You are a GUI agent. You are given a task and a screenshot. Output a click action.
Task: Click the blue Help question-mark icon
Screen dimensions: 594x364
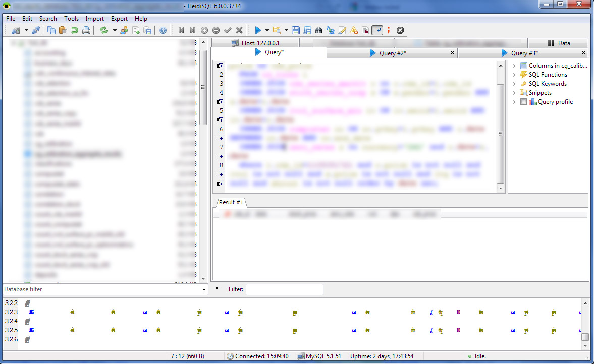point(163,30)
